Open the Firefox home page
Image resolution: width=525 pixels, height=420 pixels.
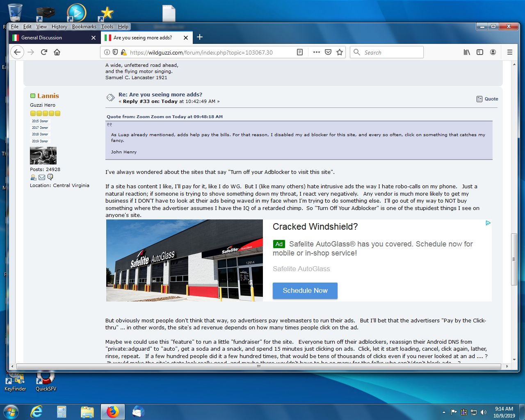pos(57,52)
